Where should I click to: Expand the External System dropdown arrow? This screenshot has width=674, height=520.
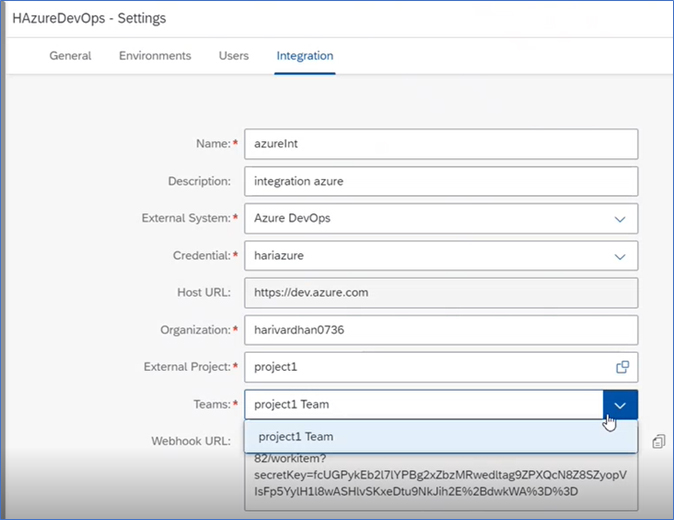(x=620, y=219)
